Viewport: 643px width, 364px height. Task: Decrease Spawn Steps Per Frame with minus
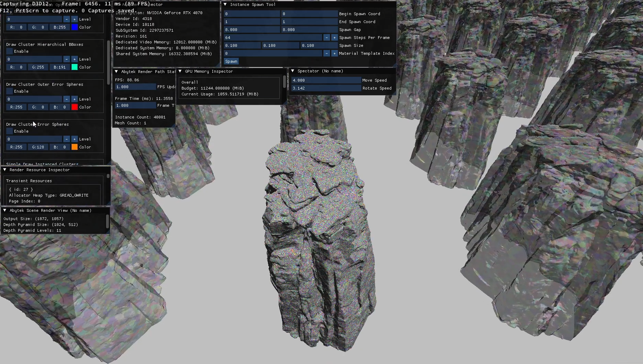326,38
